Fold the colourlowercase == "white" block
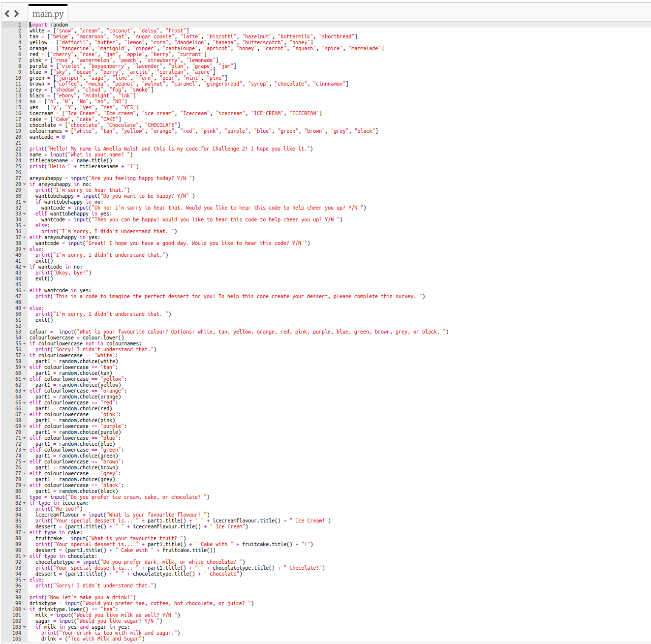The width and height of the screenshot is (651, 644). [24, 356]
